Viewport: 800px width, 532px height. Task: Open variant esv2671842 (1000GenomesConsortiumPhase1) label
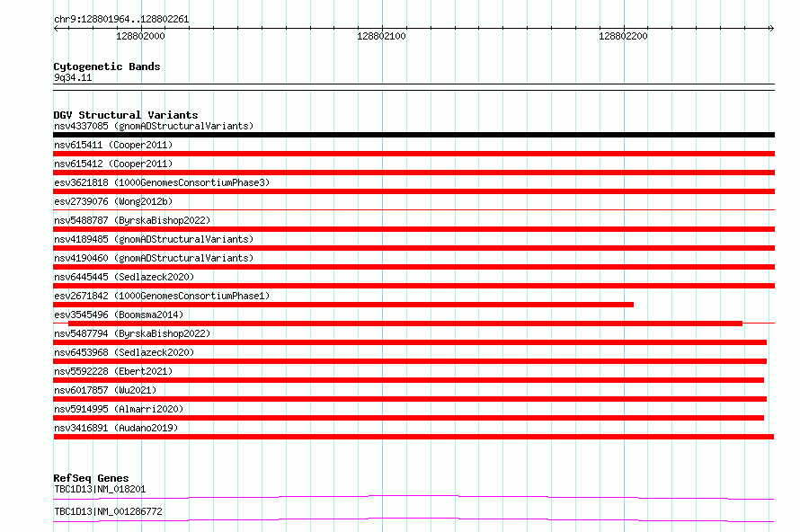(x=162, y=296)
